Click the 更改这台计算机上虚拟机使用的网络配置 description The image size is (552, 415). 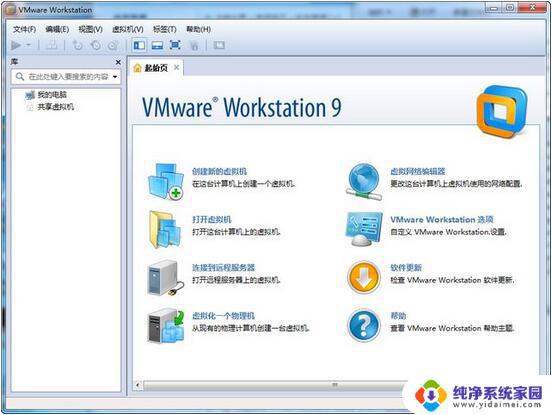[x=456, y=184]
